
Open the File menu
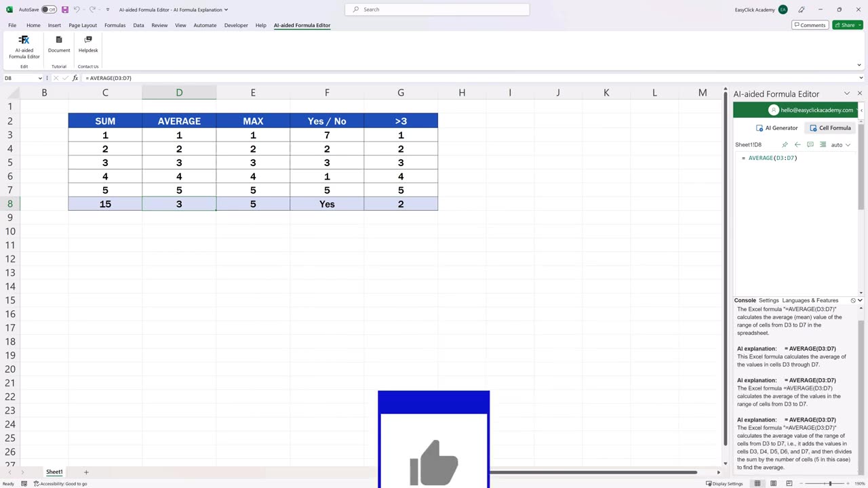pos(12,25)
